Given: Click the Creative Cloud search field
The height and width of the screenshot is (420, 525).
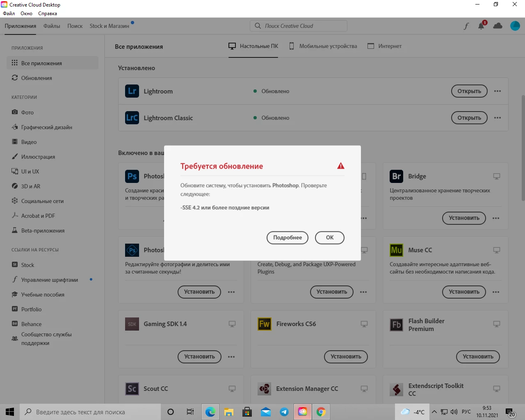Looking at the screenshot, I should [x=299, y=26].
